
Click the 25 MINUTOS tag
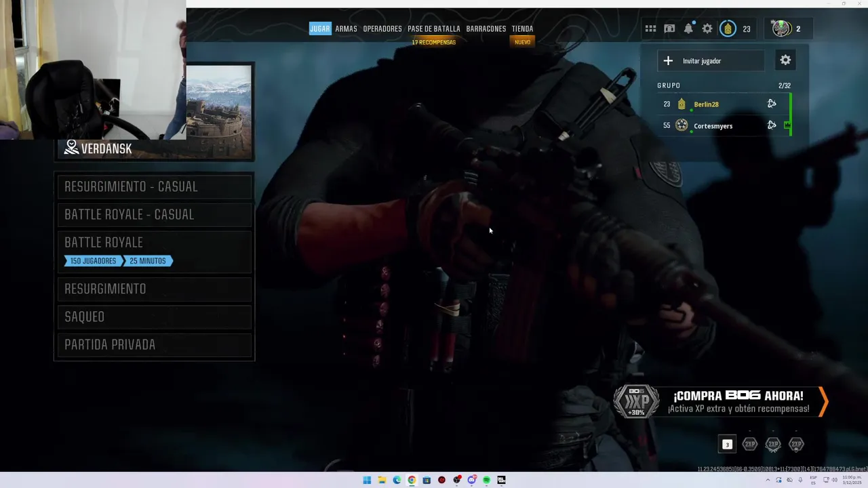click(x=148, y=261)
